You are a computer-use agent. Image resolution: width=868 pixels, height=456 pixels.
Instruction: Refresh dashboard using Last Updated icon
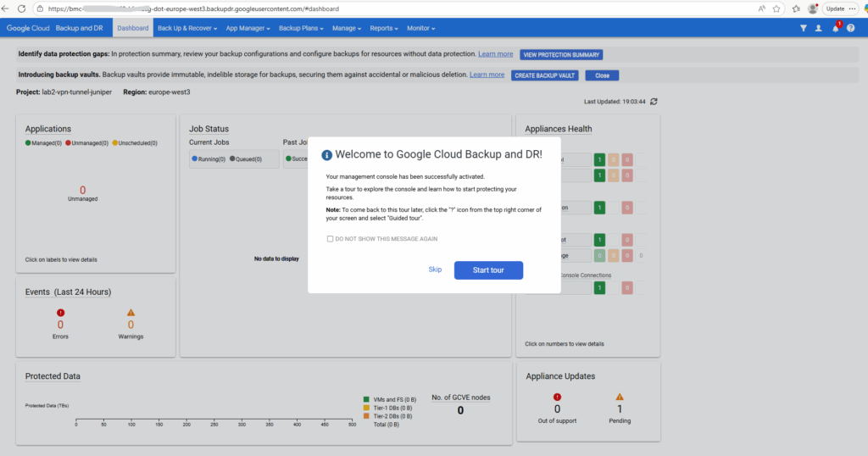(x=654, y=101)
